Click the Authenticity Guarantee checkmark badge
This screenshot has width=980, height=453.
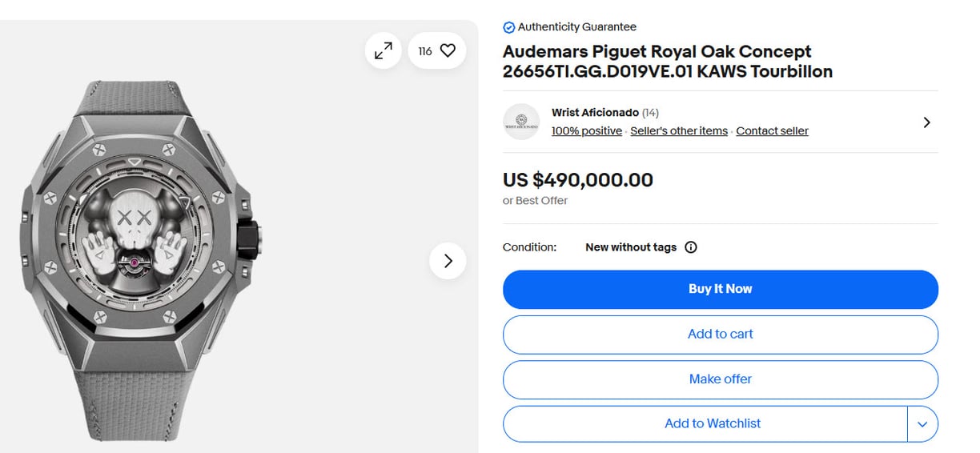pyautogui.click(x=508, y=27)
